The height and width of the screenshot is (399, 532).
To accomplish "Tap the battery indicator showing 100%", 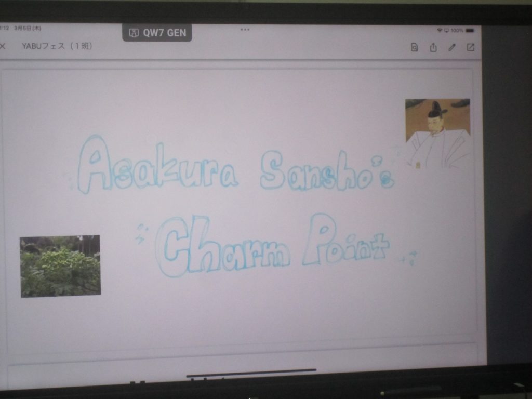I will pyautogui.click(x=469, y=31).
